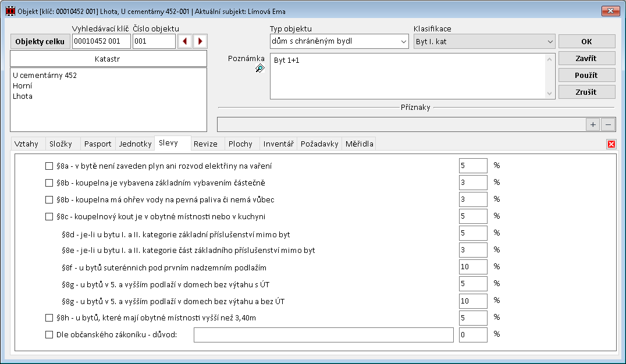
Task: Click the minus button in Příznaky bar
Action: [607, 124]
